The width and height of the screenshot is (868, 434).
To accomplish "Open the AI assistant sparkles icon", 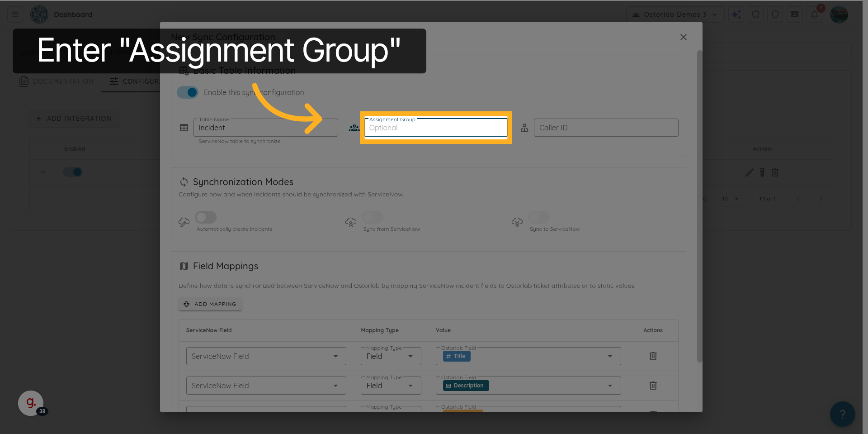I will click(736, 14).
